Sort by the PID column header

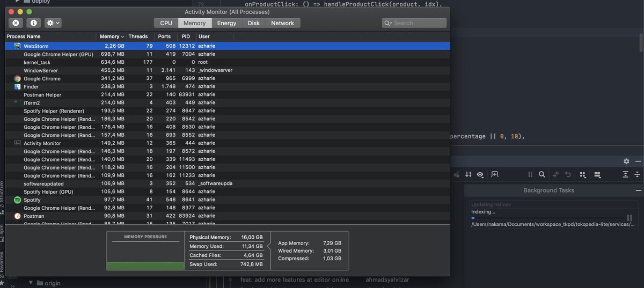pyautogui.click(x=186, y=36)
